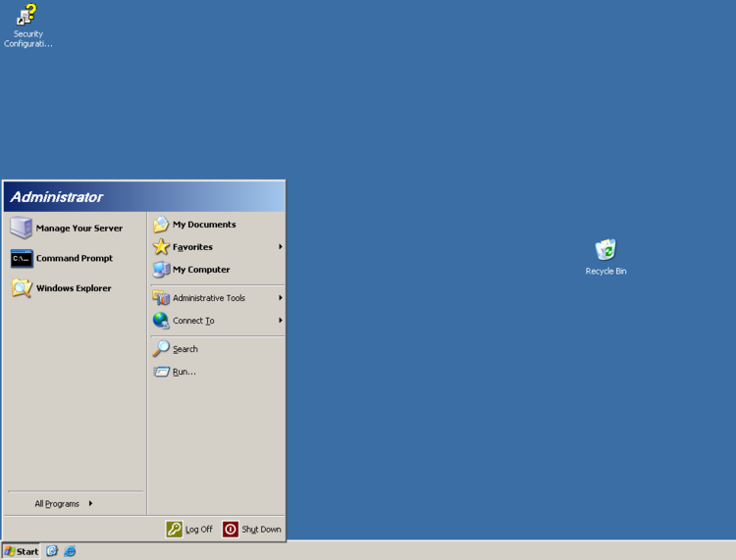Click the Log Off button label
This screenshot has width=736, height=560.
(199, 529)
